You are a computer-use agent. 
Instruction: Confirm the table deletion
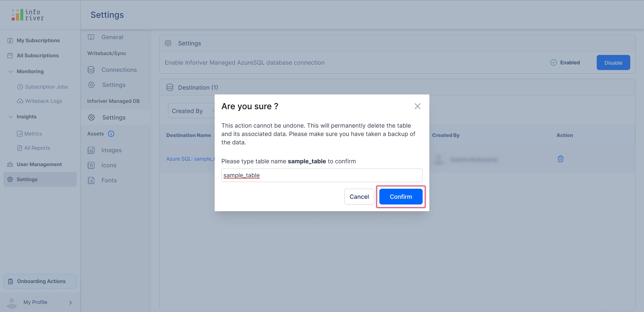click(x=401, y=197)
